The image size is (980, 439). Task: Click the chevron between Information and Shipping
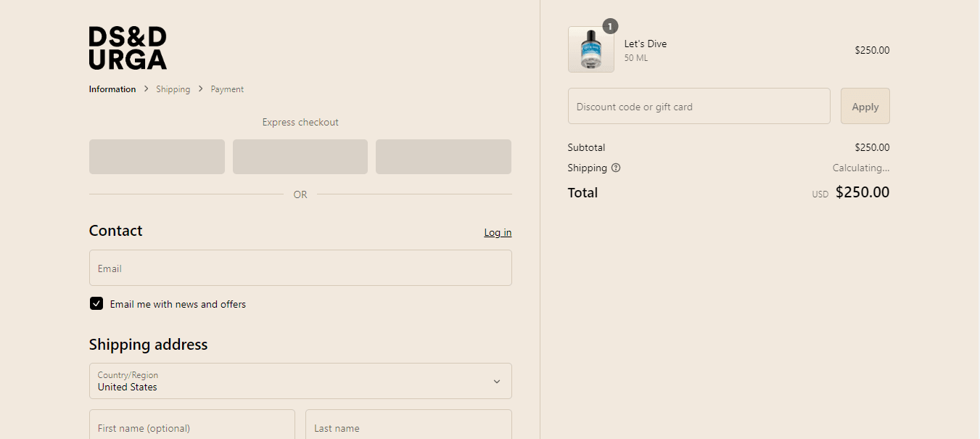tap(146, 89)
